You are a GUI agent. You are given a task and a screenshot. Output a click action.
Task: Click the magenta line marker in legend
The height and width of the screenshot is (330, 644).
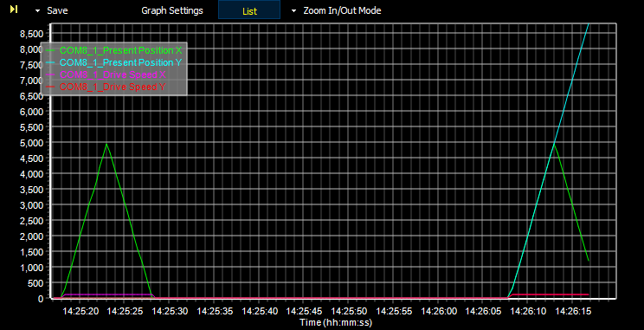click(51, 74)
